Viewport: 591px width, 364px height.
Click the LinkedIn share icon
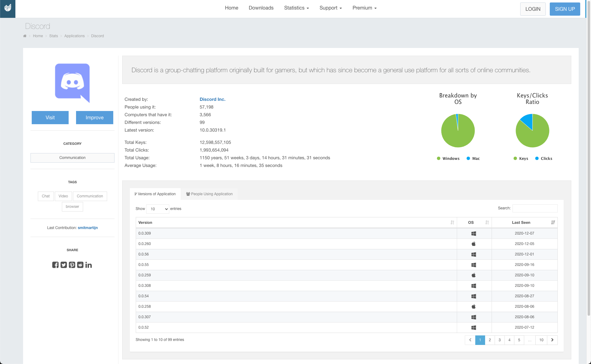(89, 265)
